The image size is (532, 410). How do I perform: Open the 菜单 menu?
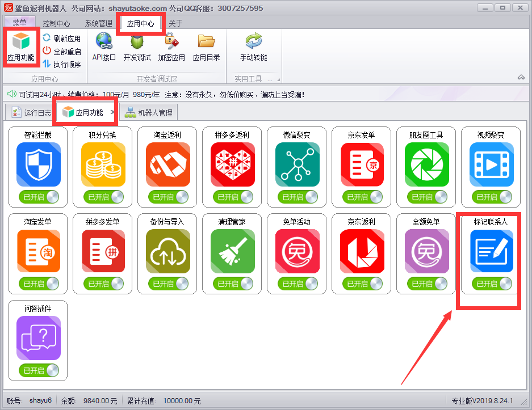tap(19, 23)
